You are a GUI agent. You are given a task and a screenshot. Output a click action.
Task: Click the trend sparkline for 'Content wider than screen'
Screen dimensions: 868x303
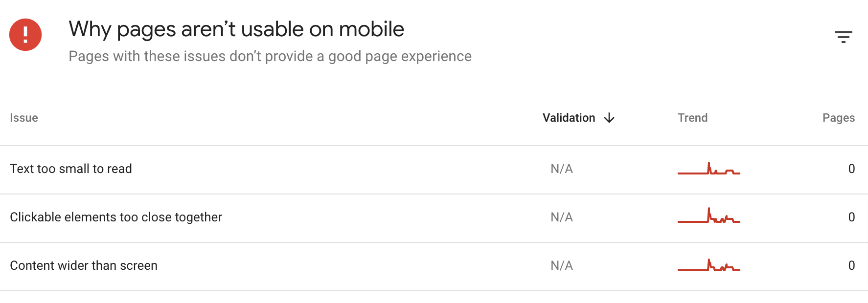pyautogui.click(x=709, y=266)
